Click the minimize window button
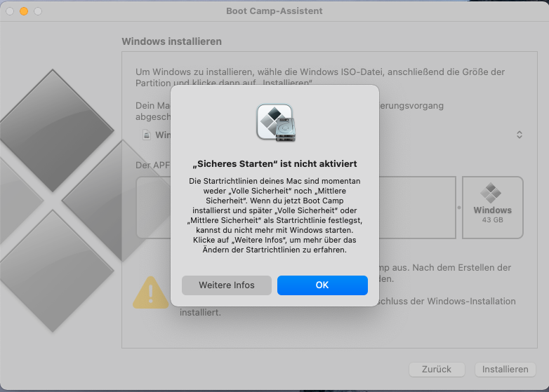 click(24, 11)
